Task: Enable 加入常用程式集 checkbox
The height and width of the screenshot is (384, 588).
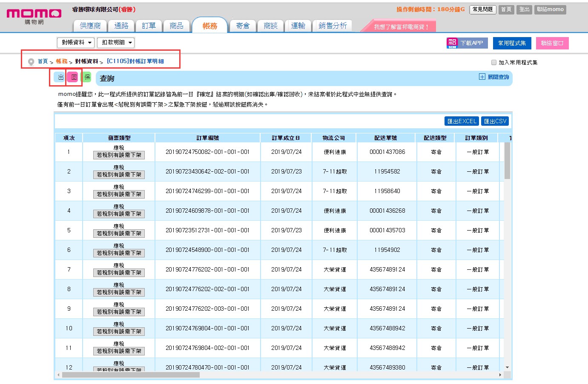Action: coord(494,62)
